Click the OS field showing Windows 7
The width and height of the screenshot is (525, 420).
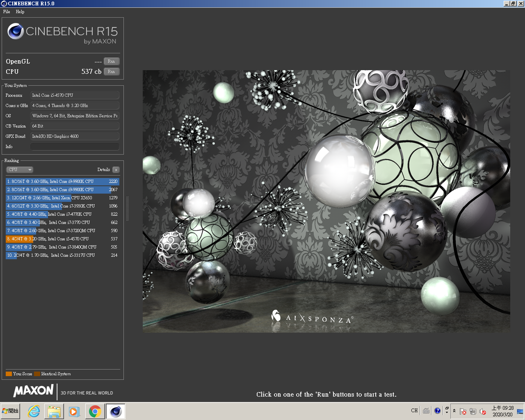coord(75,116)
